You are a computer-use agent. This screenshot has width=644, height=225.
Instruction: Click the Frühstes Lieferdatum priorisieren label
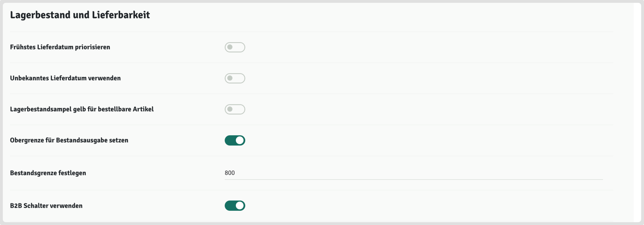(x=60, y=47)
